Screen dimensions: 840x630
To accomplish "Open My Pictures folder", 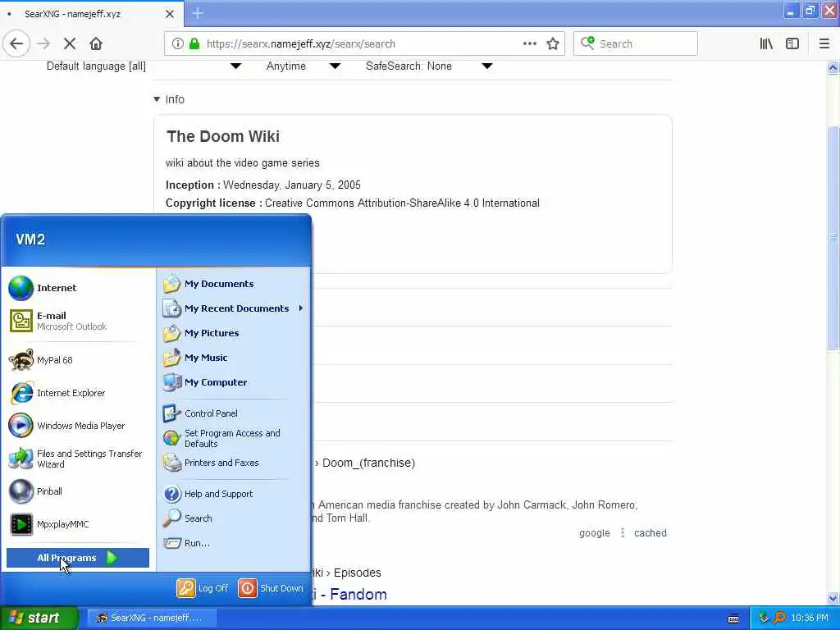I will [234, 333].
